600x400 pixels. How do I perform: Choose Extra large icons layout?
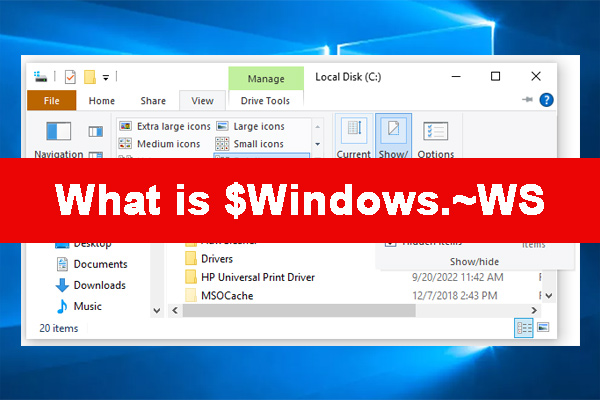(x=165, y=126)
